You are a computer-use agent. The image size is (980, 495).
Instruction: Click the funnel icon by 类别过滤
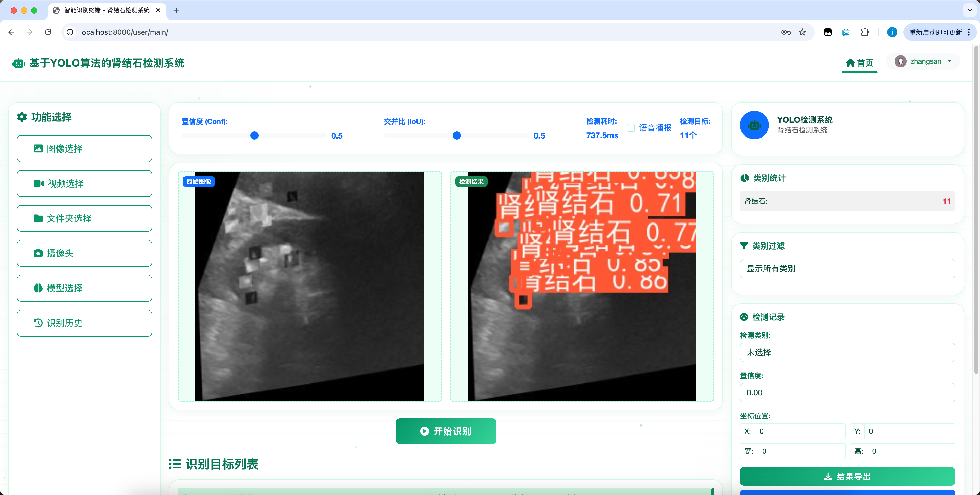[744, 246]
